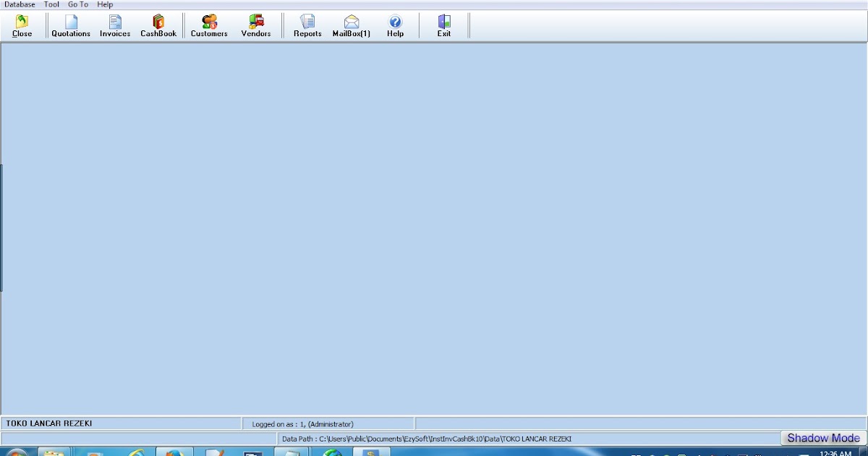Click the Close toolbar icon
This screenshot has height=456, width=868.
22,25
